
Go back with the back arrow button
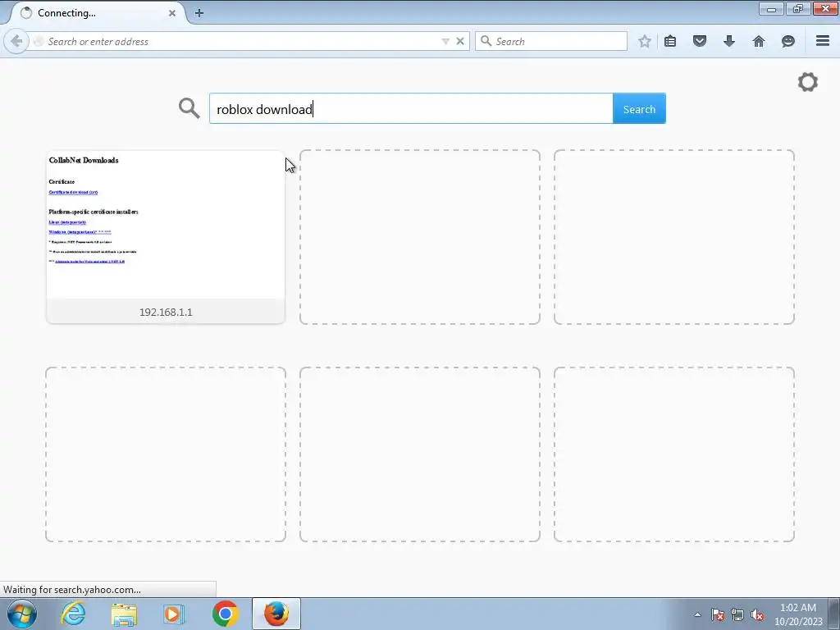(x=16, y=41)
